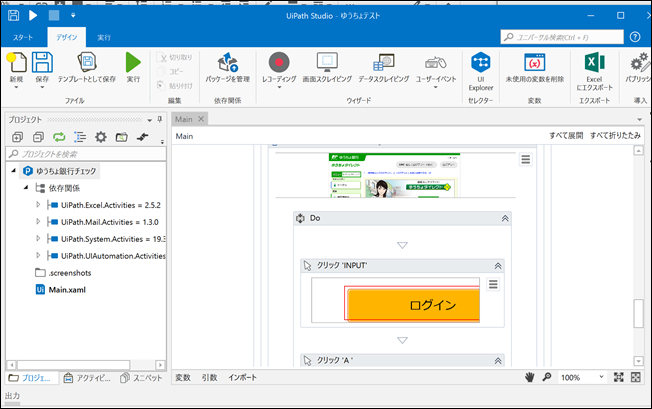Click the 切り取り cut command
The image size is (652, 409).
coord(175,57)
